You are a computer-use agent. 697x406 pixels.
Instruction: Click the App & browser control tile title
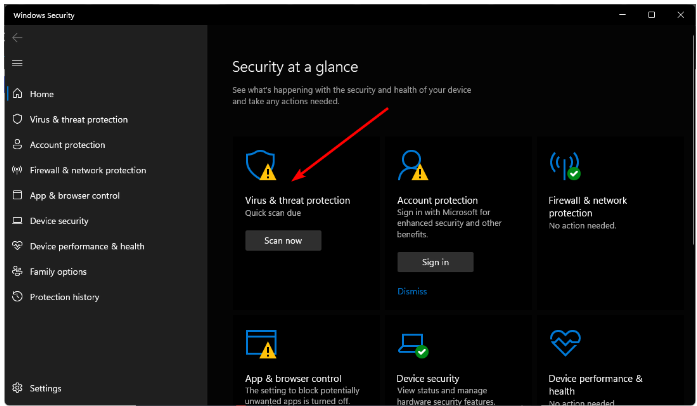tap(293, 379)
